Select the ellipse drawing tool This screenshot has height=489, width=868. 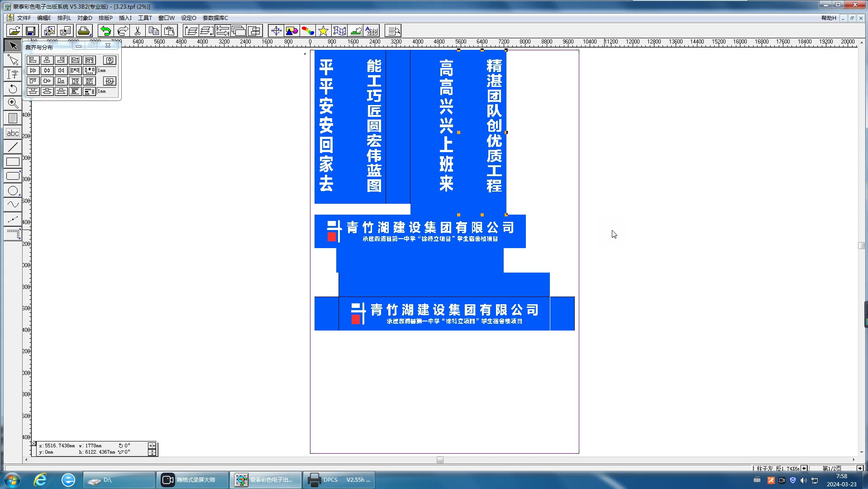pos(13,191)
